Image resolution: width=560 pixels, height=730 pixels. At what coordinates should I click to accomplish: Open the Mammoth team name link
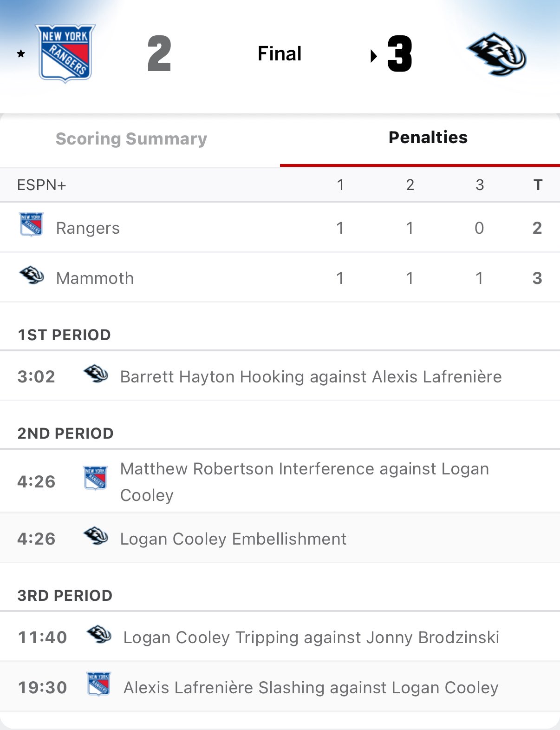(95, 278)
